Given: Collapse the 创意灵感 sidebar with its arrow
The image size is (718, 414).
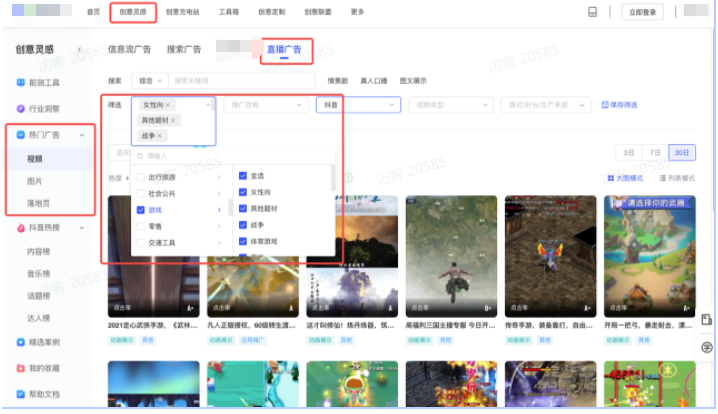Looking at the screenshot, I should [x=79, y=49].
